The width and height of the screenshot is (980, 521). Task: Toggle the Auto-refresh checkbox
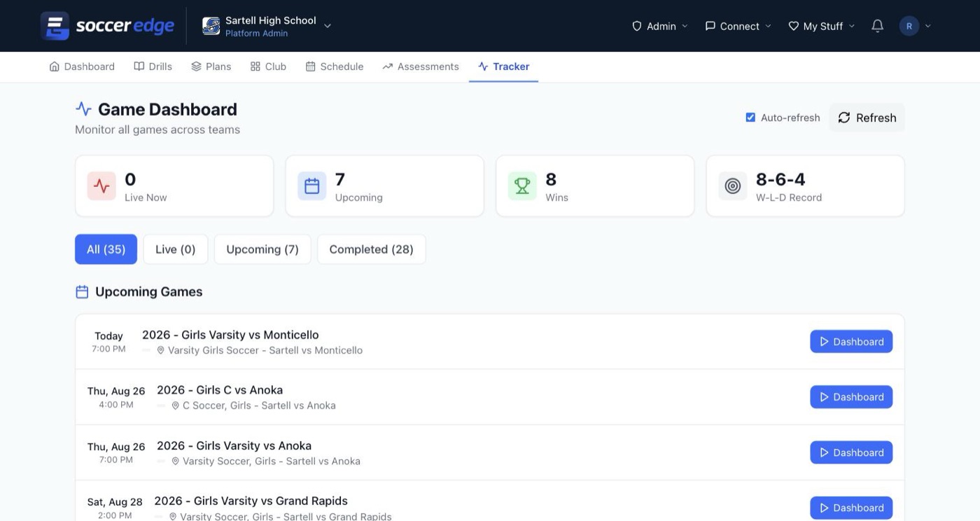750,118
